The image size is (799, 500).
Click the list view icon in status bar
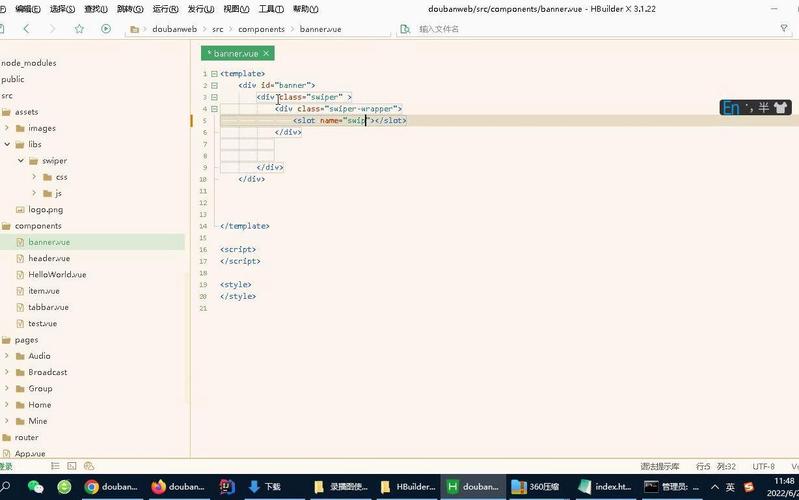[x=55, y=466]
